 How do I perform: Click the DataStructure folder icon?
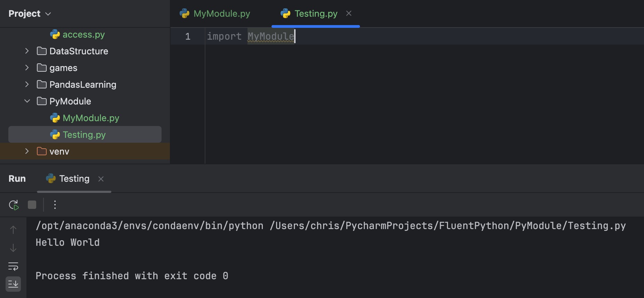coord(42,51)
